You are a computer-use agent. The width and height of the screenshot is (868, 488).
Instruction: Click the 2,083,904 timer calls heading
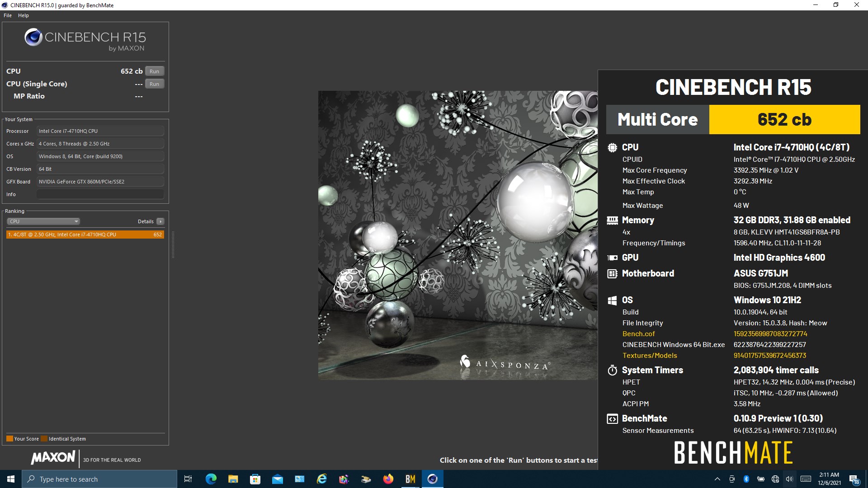776,370
